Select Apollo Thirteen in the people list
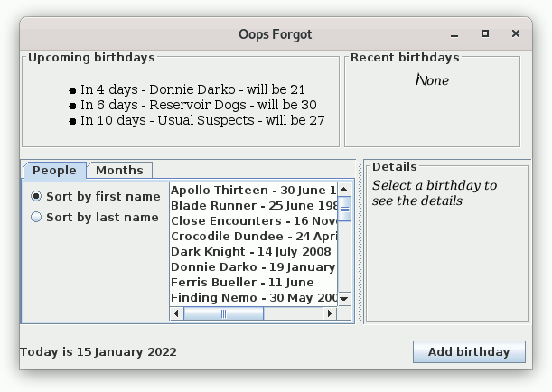The height and width of the screenshot is (392, 552). point(252,191)
